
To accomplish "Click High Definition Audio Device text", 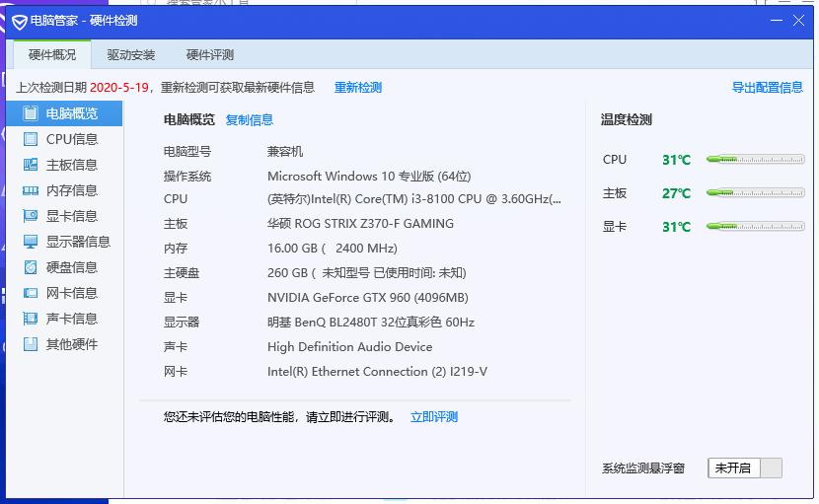I will point(350,347).
